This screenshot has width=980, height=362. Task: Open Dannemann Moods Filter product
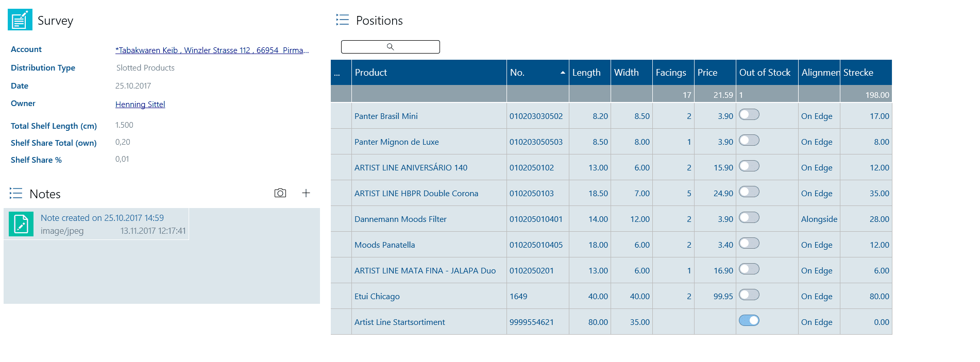400,219
